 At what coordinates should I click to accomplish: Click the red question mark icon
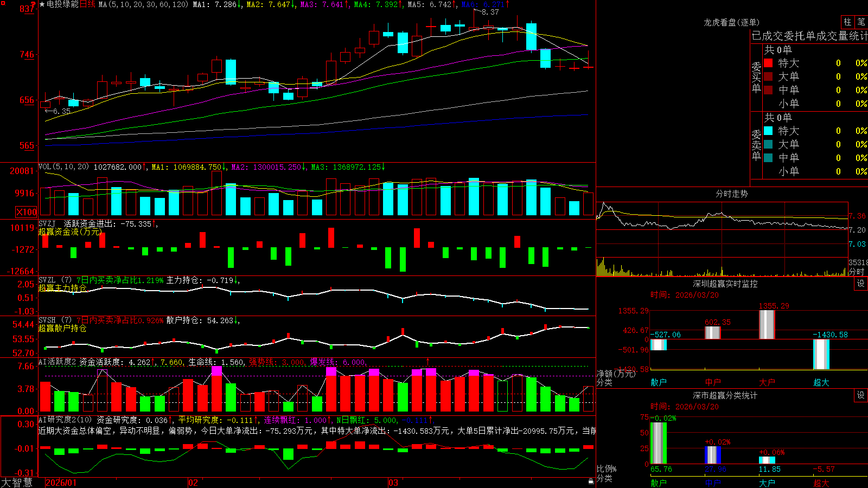coord(33,4)
